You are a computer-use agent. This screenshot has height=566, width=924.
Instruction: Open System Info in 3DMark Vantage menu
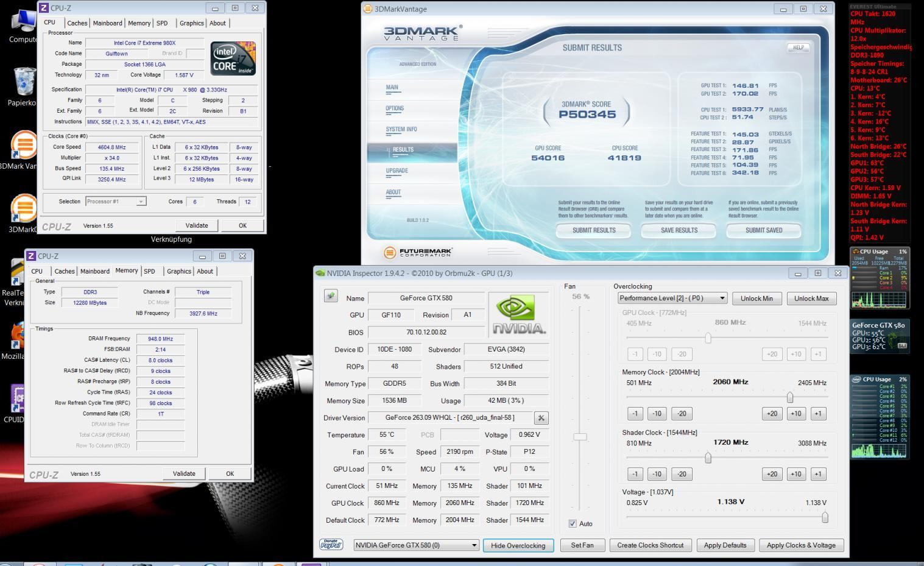[x=401, y=129]
